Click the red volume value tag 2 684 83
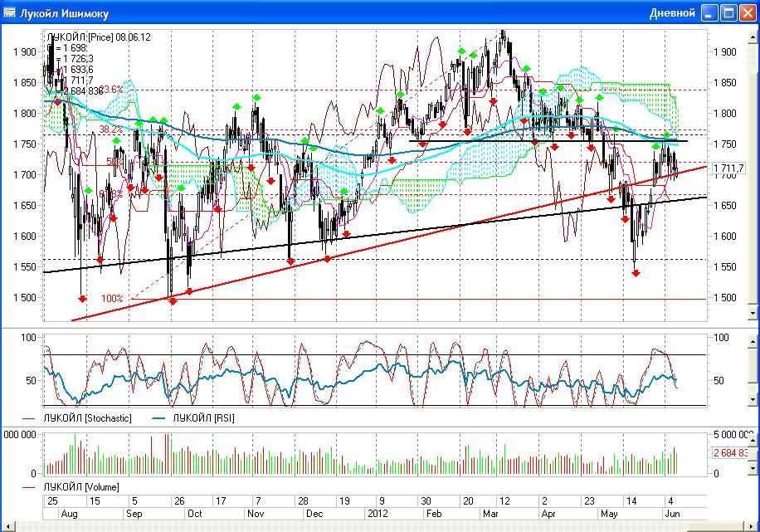The width and height of the screenshot is (760, 532). [x=731, y=452]
